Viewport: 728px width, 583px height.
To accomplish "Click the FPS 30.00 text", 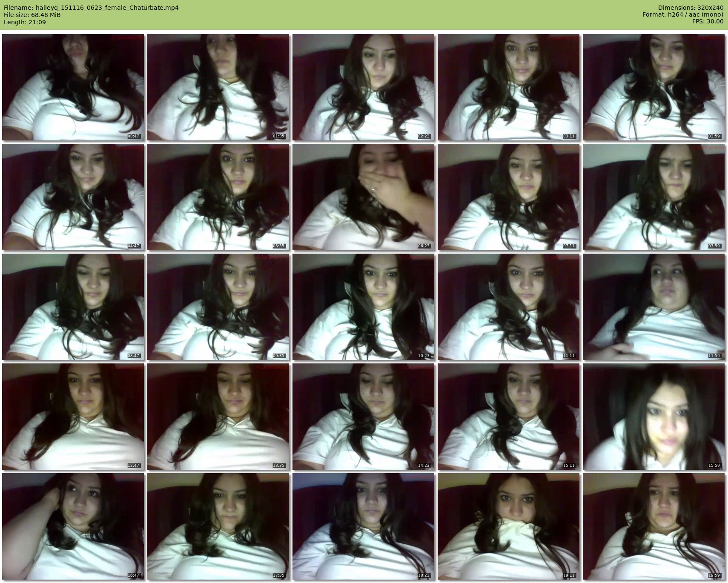I will pos(708,21).
